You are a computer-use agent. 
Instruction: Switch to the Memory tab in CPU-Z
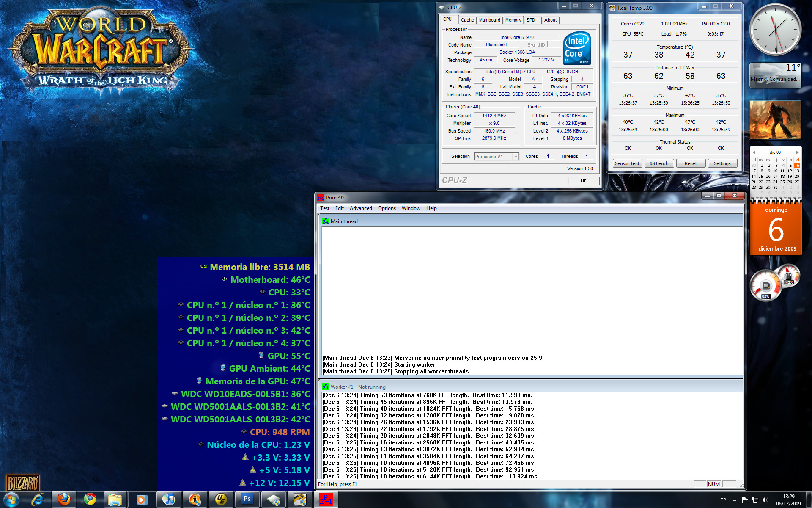(513, 20)
